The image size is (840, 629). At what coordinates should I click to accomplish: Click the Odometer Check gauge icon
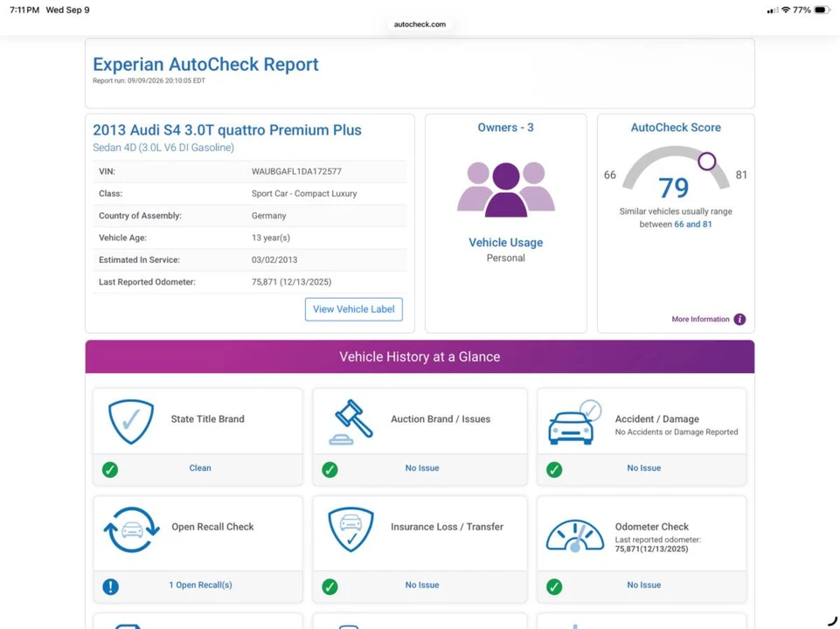(575, 536)
